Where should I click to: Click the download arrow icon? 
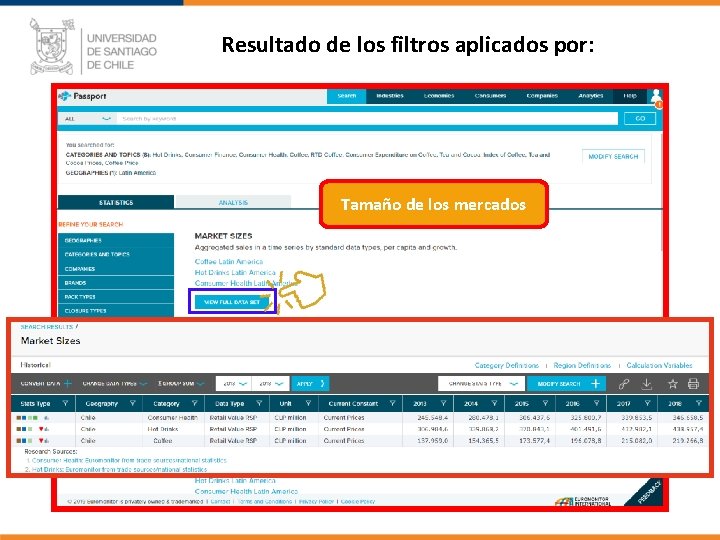coord(647,384)
